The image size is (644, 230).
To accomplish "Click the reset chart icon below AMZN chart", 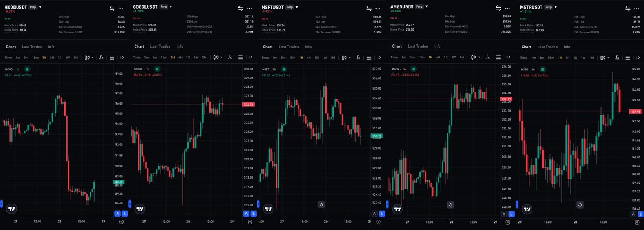I will (451, 205).
